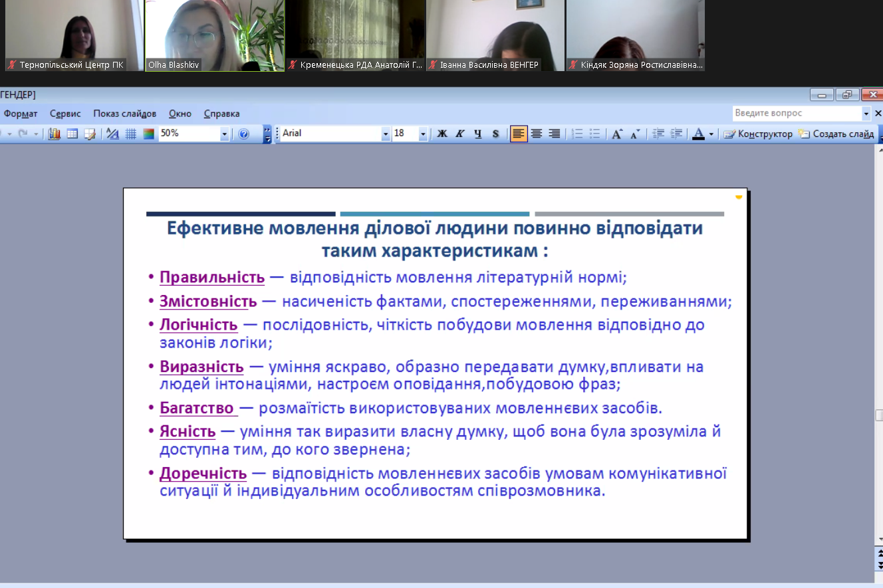
Task: Open the zoom 50% dropdown
Action: (224, 134)
